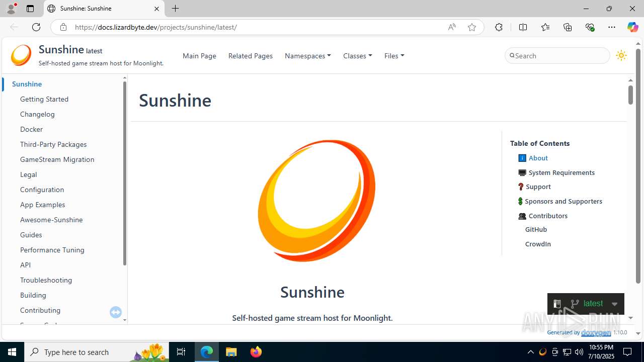The width and height of the screenshot is (644, 362).
Task: Click the Read aloud icon in address bar
Action: pos(452,27)
